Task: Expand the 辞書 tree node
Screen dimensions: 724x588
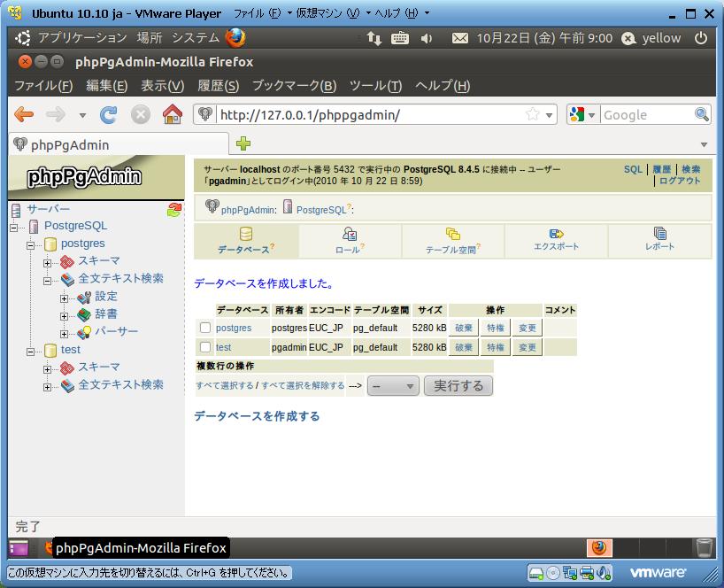Action: coord(65,316)
